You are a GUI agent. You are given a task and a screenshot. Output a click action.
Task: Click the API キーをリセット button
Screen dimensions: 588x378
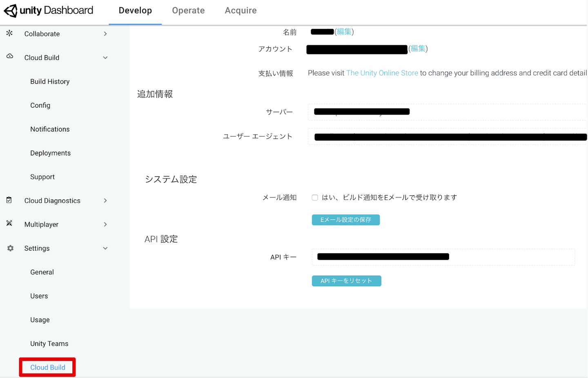[x=347, y=281]
